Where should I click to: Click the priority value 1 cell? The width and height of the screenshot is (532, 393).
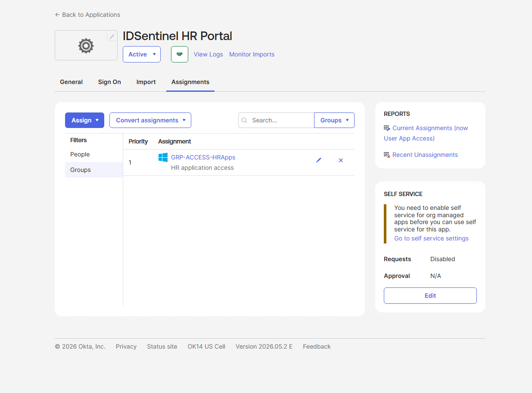pyautogui.click(x=130, y=162)
